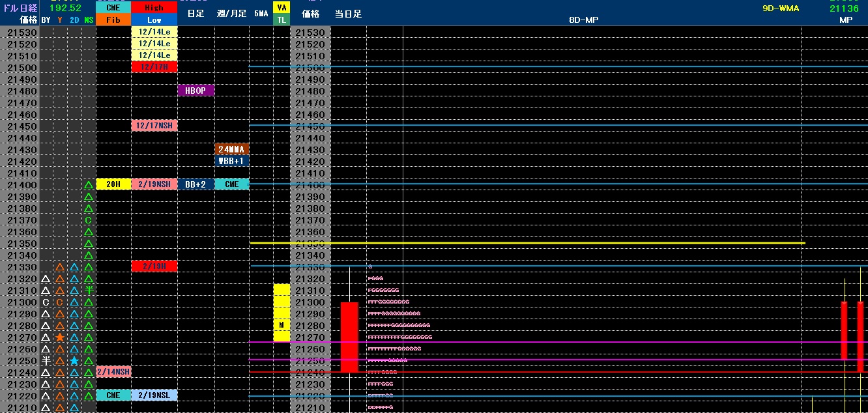This screenshot has width=868, height=413.
Task: Click the blue triangle in the 21270 row
Action: [x=74, y=337]
